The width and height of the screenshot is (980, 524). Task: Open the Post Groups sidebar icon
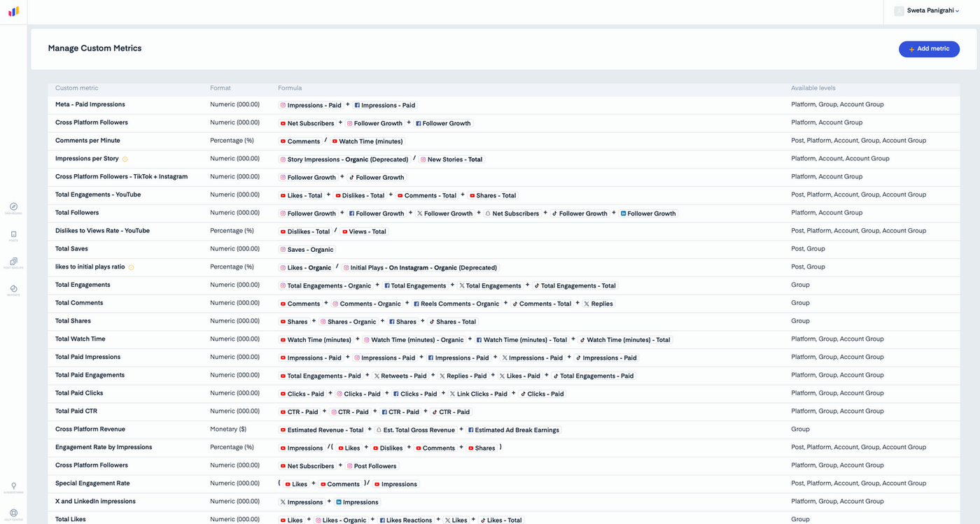(13, 263)
